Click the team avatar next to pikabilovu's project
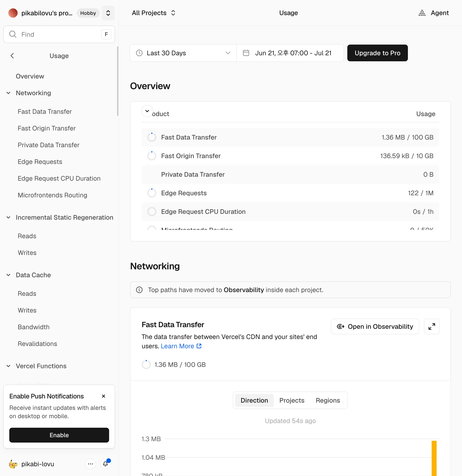Screen dimensions: 462x476 tap(13, 13)
